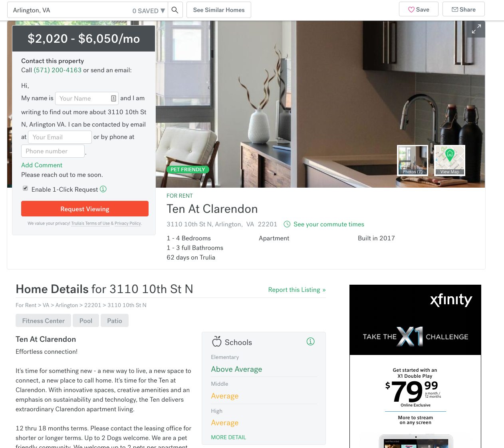Click the heart Save button
Viewport: 504px width, 448px height.
click(x=419, y=9)
